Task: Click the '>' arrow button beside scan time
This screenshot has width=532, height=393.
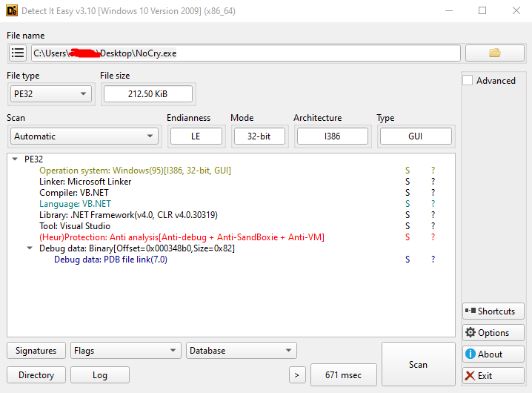Action: (296, 375)
